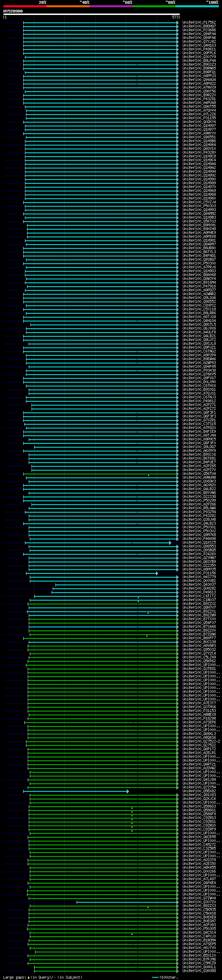Image resolution: width=222 pixels, height=980 pixels.
Task: Select hit UniRef100_A9PFU3
Action: point(199,76)
